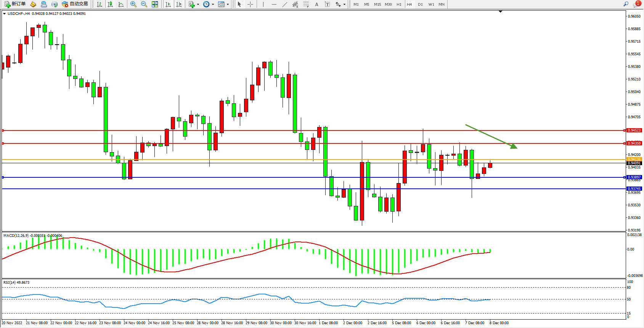Select the trendline drawing tool
644x328 pixels.
[285, 4]
